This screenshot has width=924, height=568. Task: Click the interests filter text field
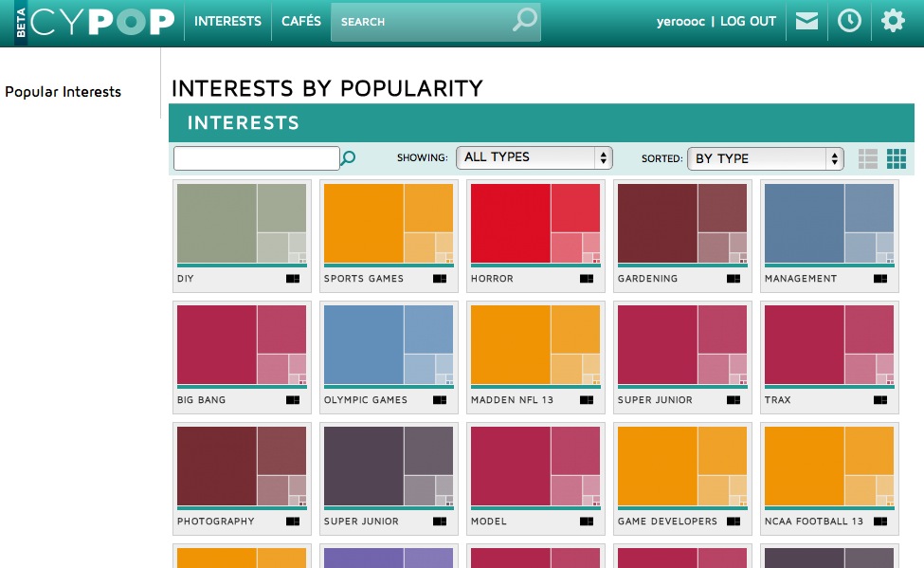click(256, 158)
